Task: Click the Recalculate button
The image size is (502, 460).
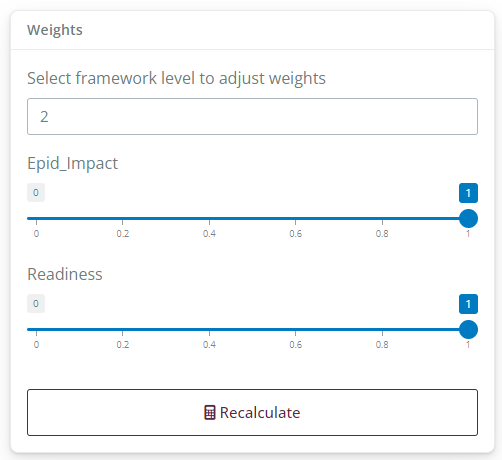Action: 252,412
